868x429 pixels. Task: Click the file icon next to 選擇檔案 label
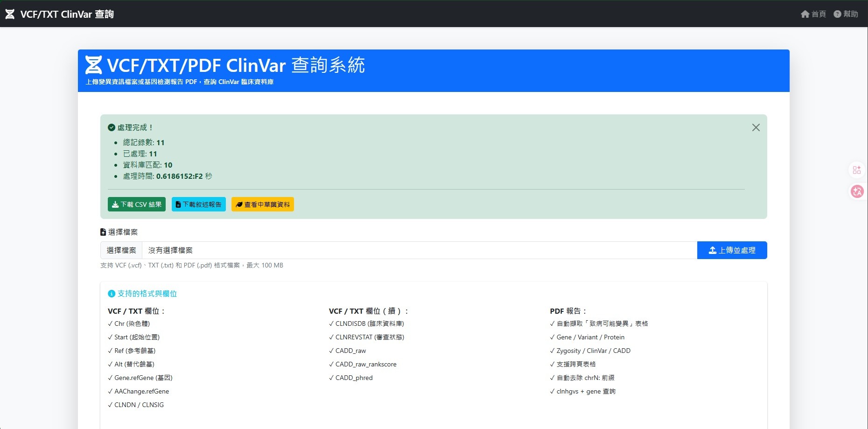click(103, 232)
